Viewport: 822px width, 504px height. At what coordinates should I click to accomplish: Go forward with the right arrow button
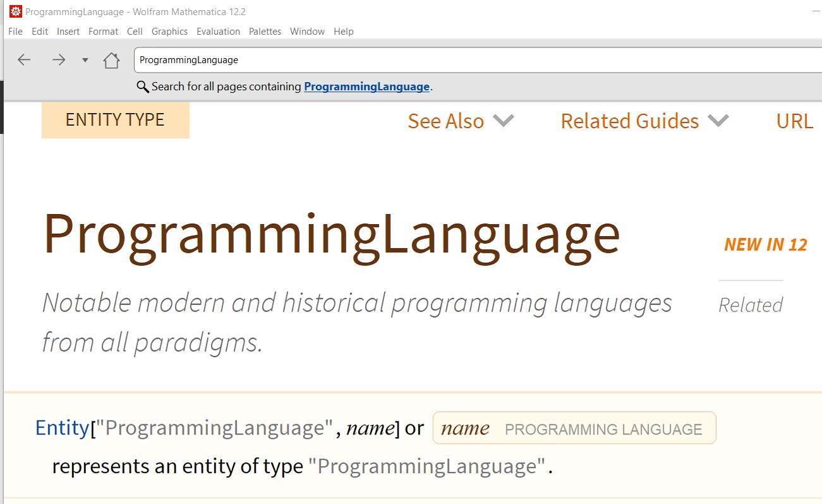pyautogui.click(x=59, y=60)
